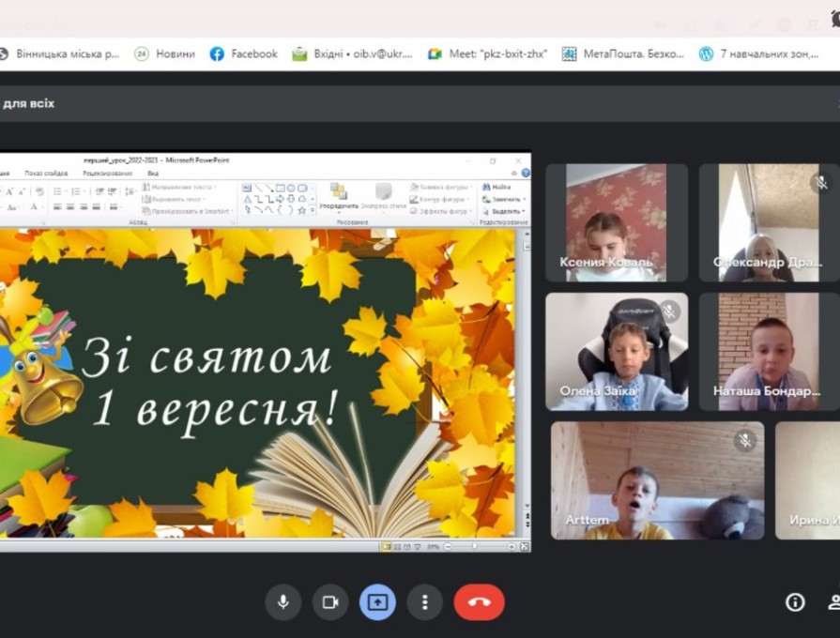Click the muted mic indicator on Arttem's tile
The height and width of the screenshot is (638, 840).
click(745, 439)
